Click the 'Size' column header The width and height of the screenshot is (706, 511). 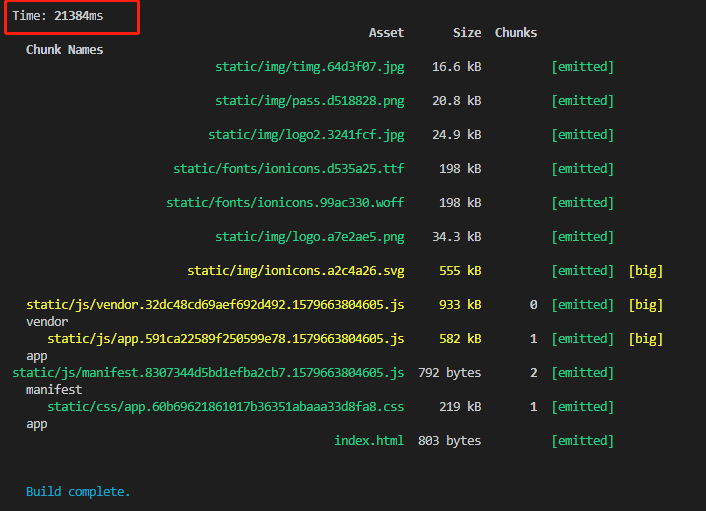pos(467,33)
